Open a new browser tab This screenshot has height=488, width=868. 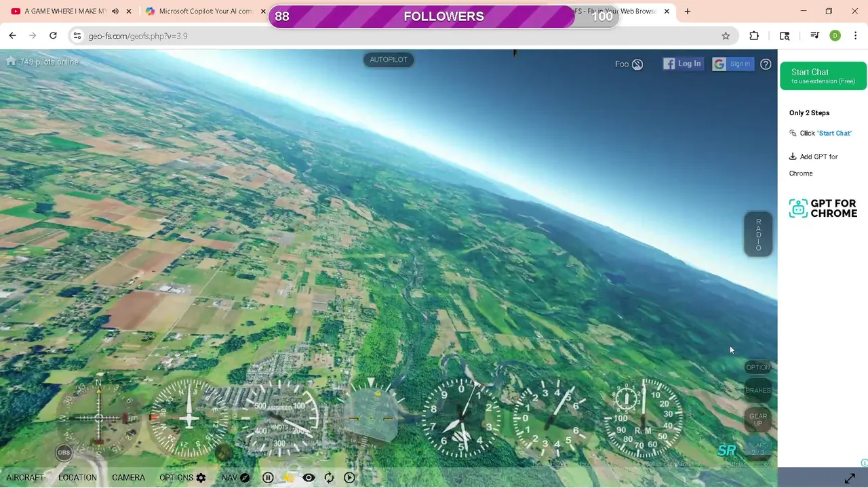pos(688,12)
